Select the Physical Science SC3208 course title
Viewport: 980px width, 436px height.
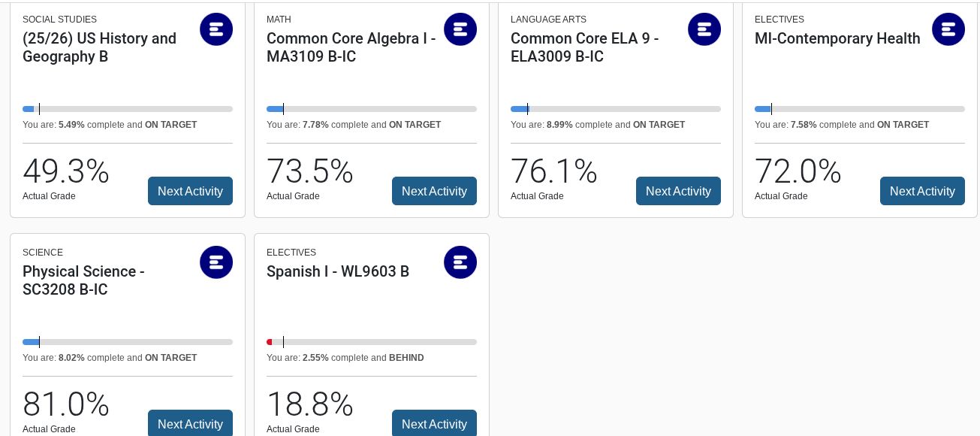[x=83, y=280]
